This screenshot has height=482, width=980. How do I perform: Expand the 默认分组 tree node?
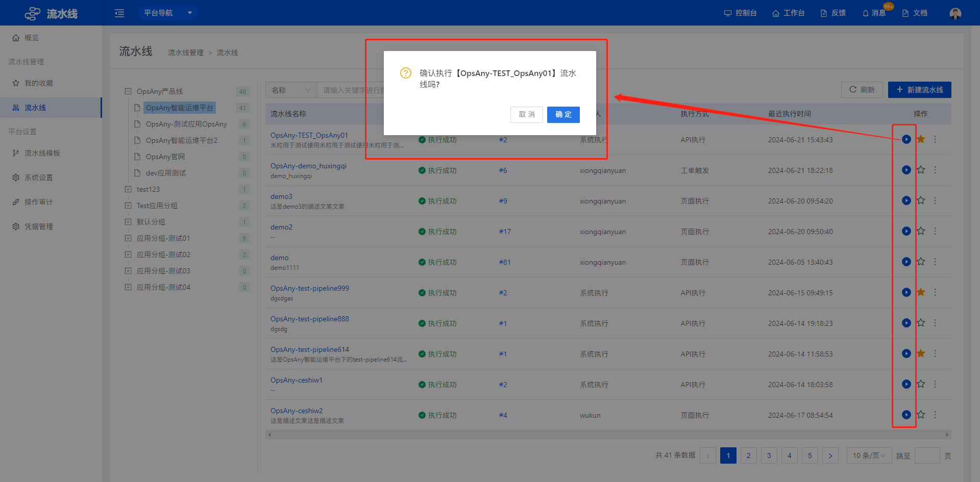[128, 222]
